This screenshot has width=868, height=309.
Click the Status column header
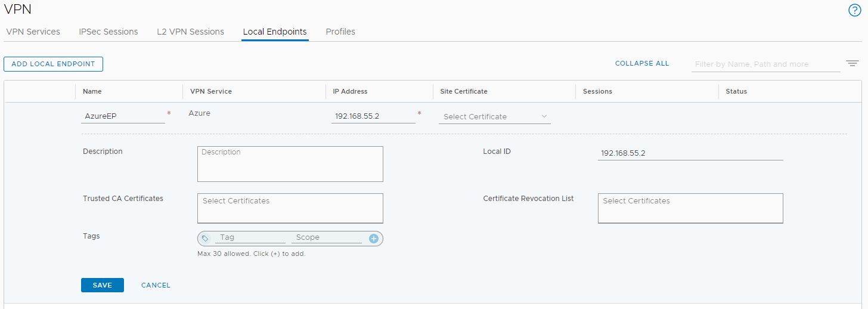click(x=736, y=91)
